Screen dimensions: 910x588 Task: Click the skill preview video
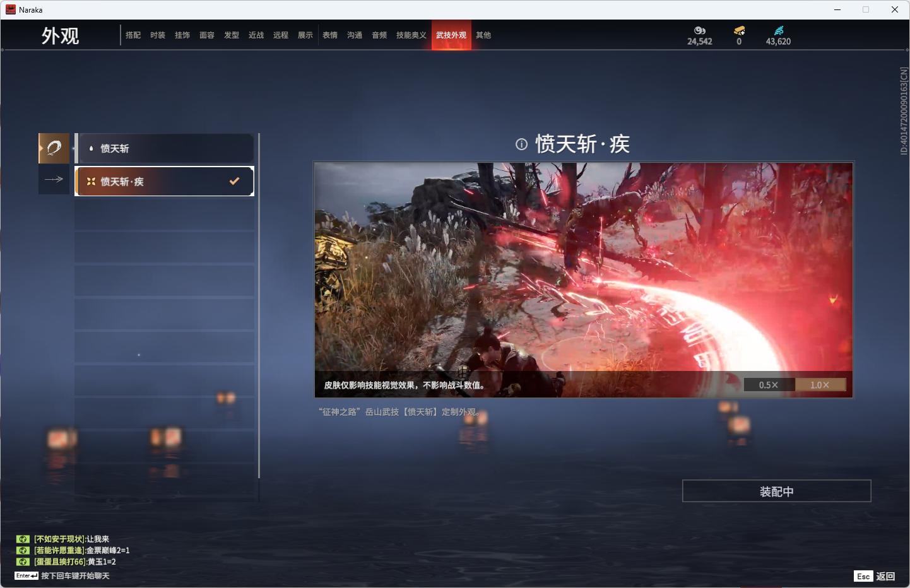584,279
